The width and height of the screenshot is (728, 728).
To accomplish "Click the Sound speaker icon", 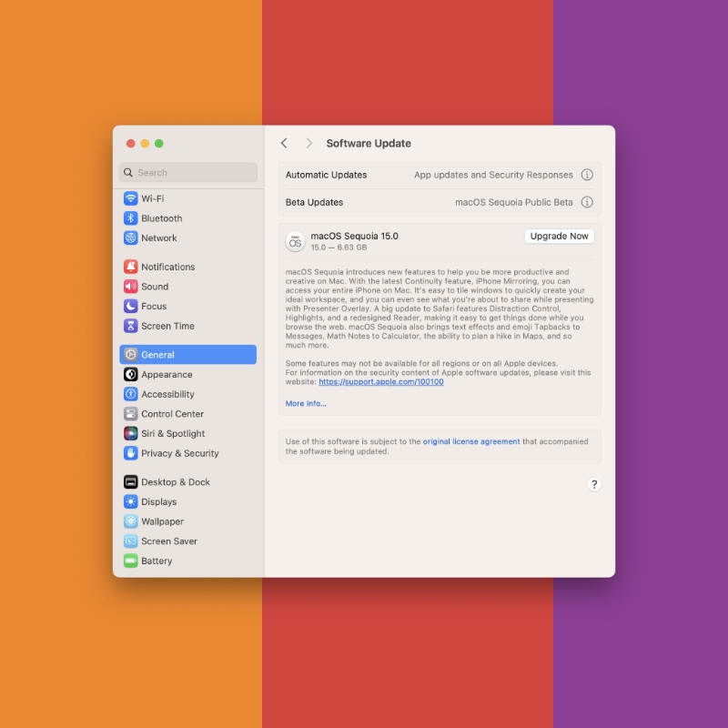I will [131, 287].
